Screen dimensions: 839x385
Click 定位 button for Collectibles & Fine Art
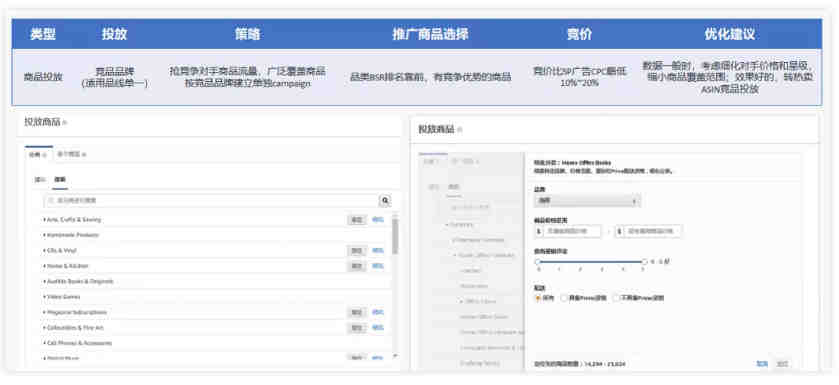(x=356, y=328)
